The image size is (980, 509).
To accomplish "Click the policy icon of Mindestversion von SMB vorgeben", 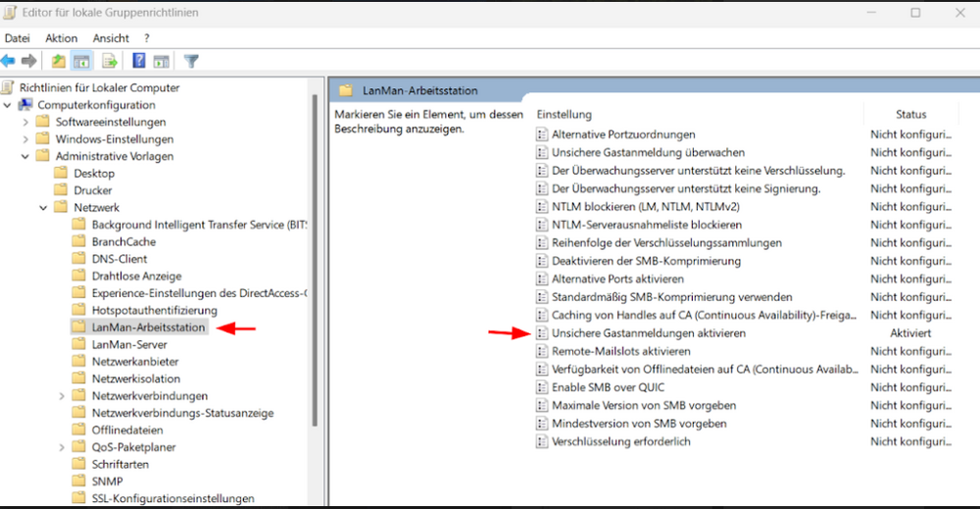I will pyautogui.click(x=541, y=424).
